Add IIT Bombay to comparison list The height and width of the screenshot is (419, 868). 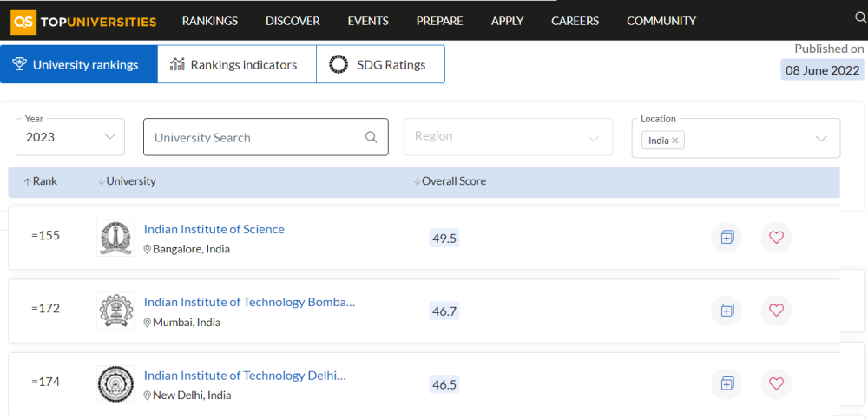point(727,311)
